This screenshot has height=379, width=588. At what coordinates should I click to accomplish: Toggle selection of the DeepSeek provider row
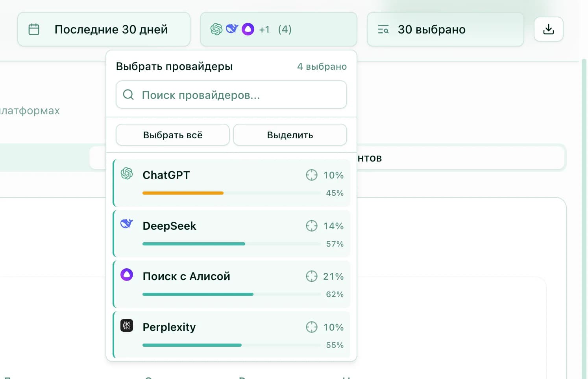tap(231, 233)
